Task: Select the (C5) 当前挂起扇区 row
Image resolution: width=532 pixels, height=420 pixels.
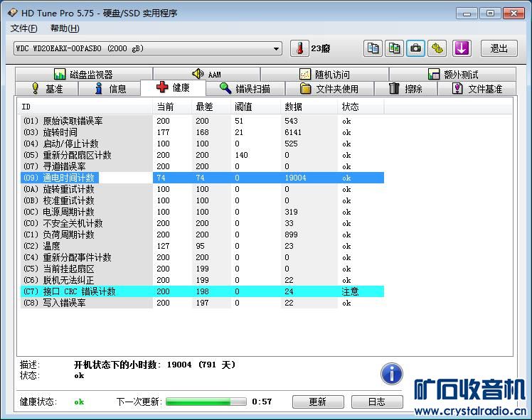Action: pos(202,269)
